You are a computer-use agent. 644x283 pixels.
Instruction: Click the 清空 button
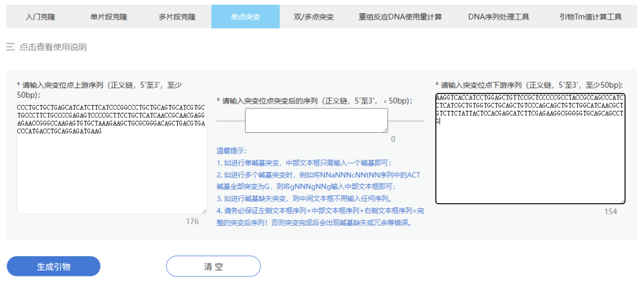click(213, 266)
